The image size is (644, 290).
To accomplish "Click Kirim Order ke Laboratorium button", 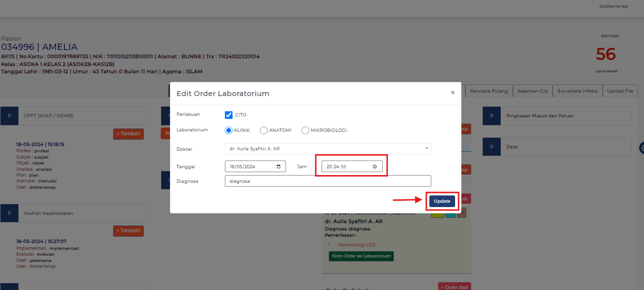I will click(361, 256).
